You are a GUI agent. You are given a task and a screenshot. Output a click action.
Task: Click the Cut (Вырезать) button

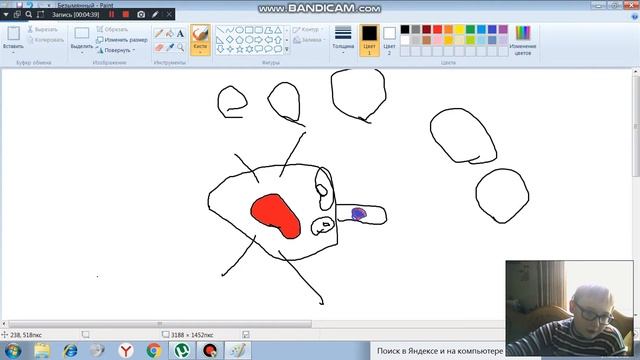click(x=42, y=29)
